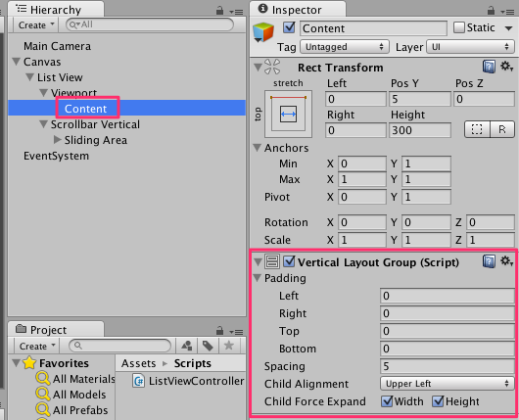519x420 pixels.
Task: Click search by type icon in Project
Action: tap(187, 346)
